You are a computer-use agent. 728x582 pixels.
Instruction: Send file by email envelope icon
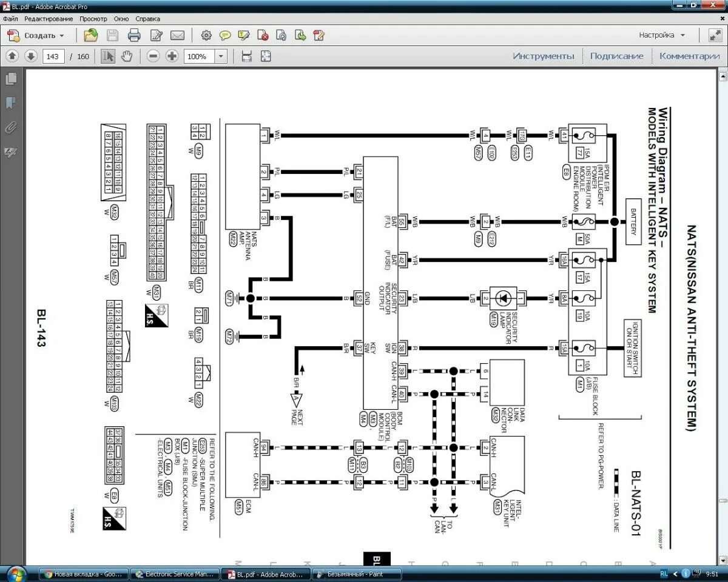177,35
